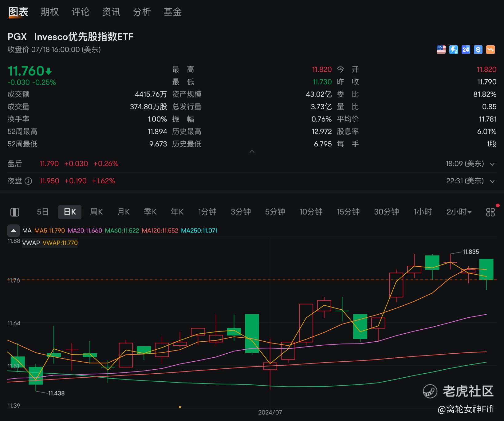Click the 2024/07 date axis label

pyautogui.click(x=270, y=412)
